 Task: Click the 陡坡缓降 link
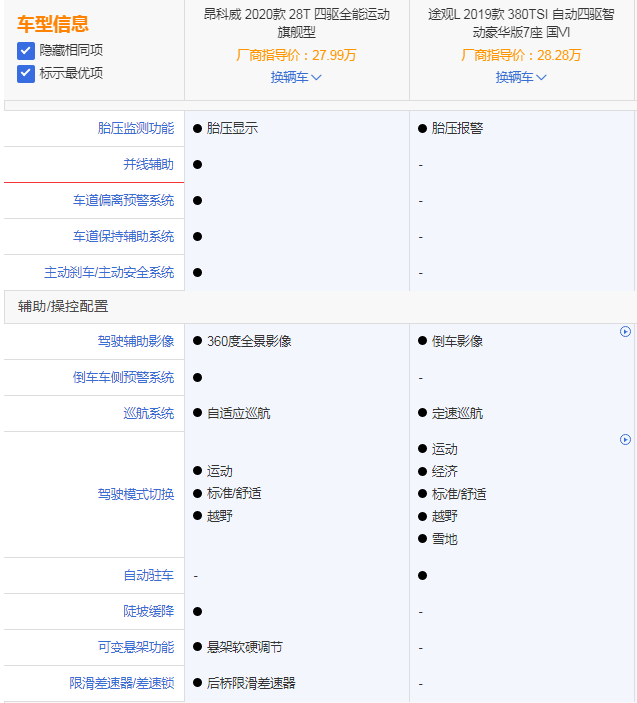pos(148,611)
